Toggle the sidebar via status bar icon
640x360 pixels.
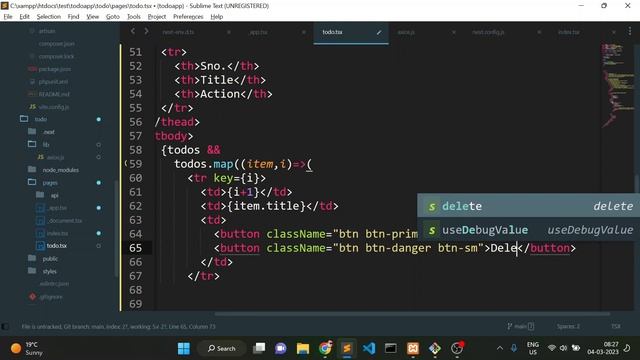pos(5,327)
